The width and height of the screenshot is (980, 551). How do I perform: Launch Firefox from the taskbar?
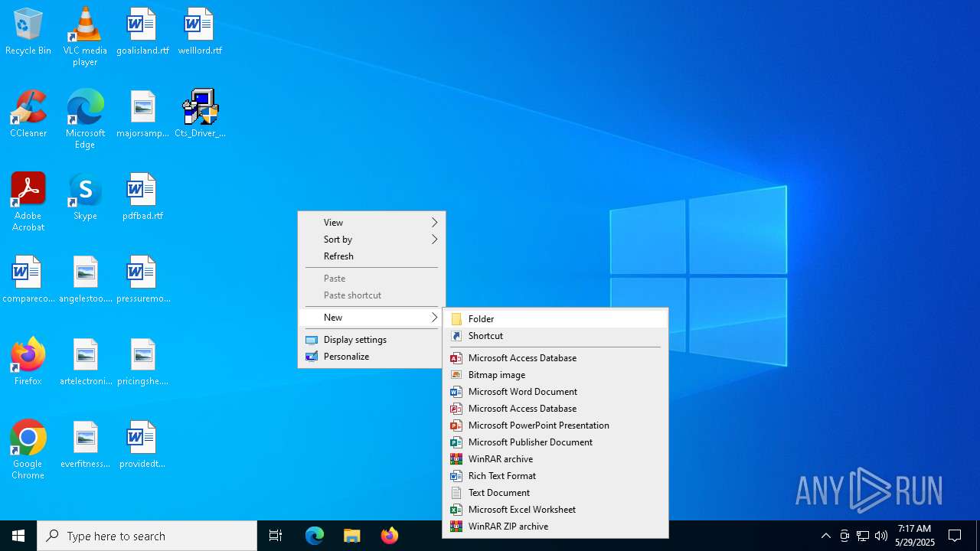pos(389,536)
